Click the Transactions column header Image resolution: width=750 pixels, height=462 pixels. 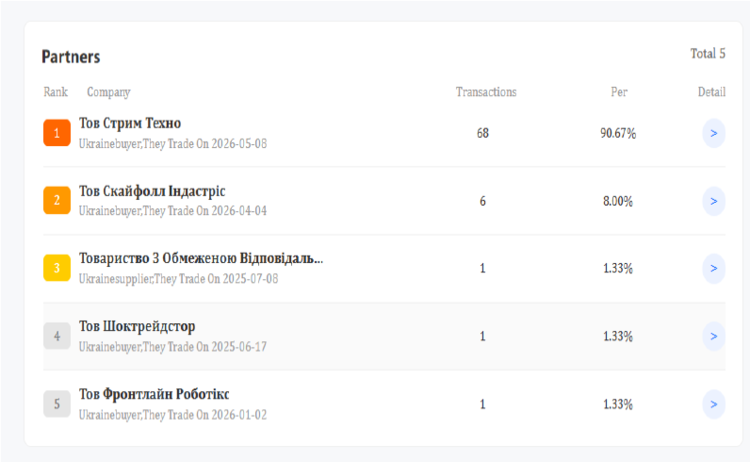pyautogui.click(x=486, y=92)
